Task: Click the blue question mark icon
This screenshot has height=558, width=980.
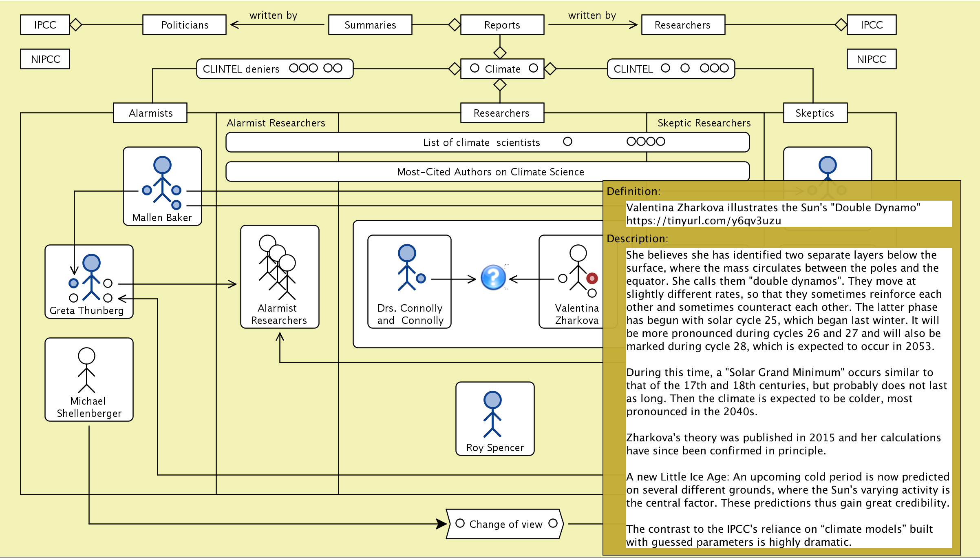Action: [x=493, y=277]
